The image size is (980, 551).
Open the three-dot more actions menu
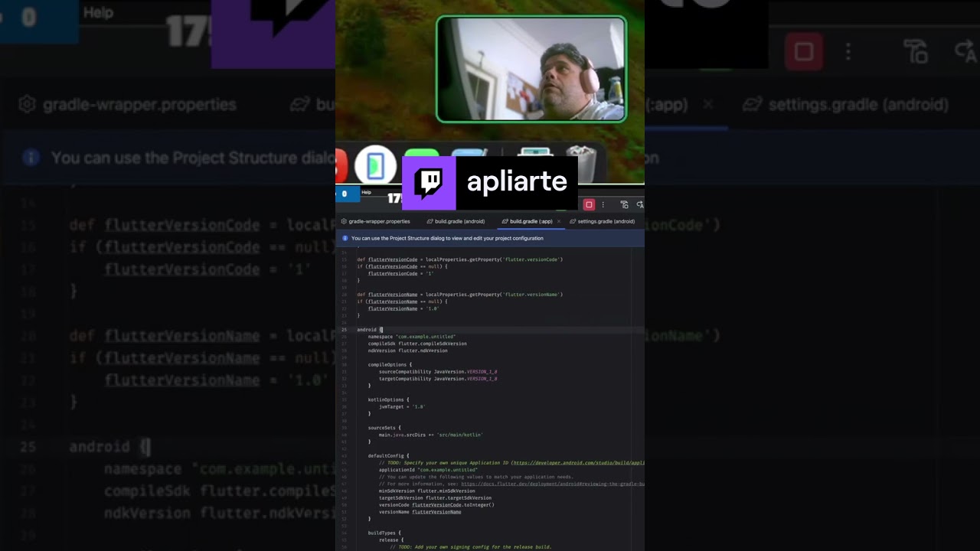coord(603,204)
